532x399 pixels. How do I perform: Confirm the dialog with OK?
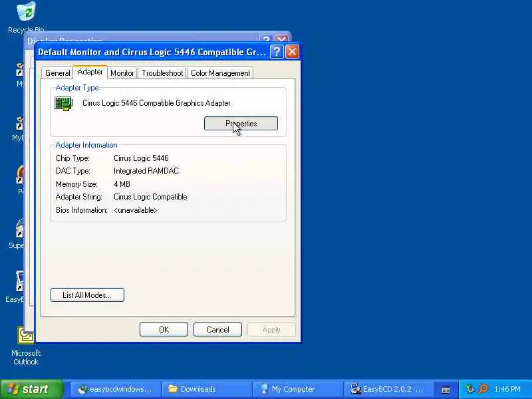164,329
